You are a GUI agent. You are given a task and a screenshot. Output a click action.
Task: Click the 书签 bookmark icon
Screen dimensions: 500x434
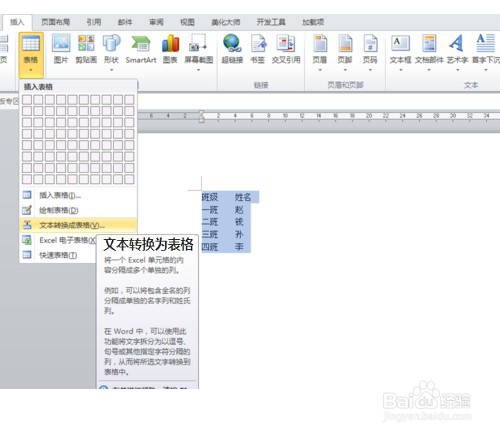259,43
